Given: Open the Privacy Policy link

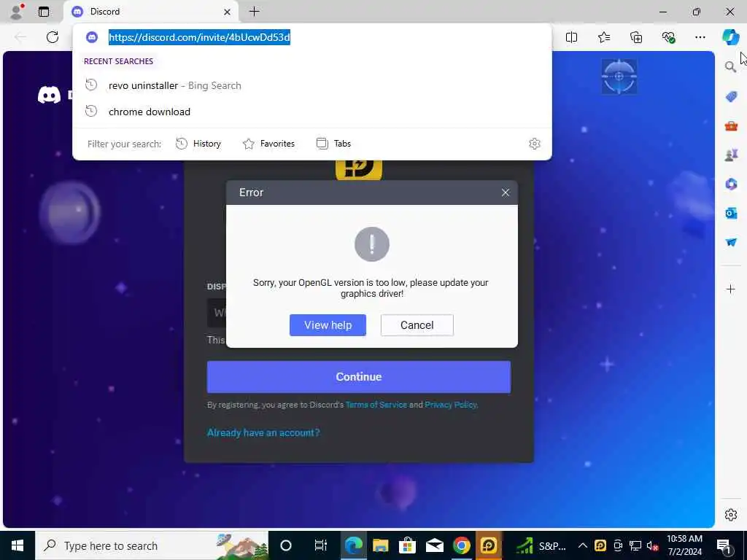Looking at the screenshot, I should (450, 405).
